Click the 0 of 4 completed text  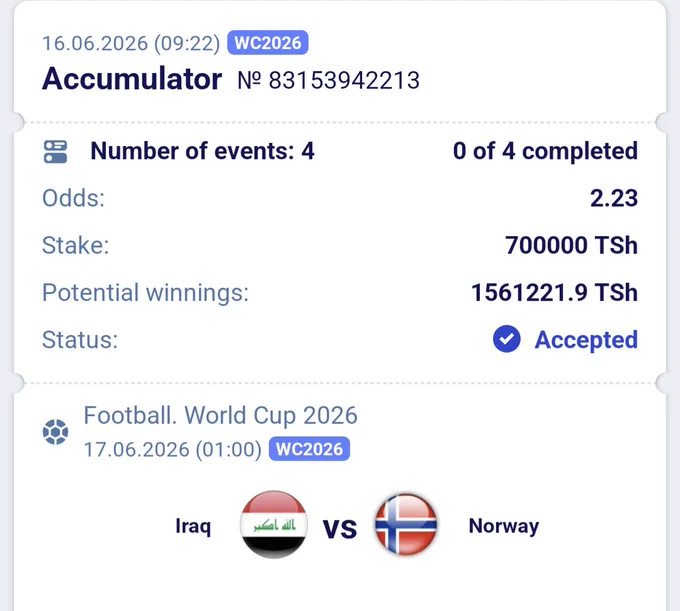(545, 151)
